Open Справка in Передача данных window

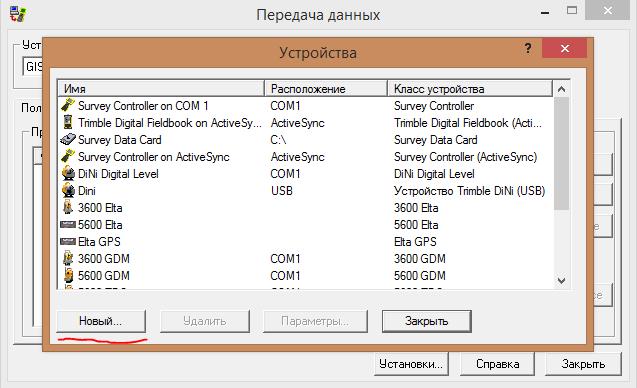(498, 364)
